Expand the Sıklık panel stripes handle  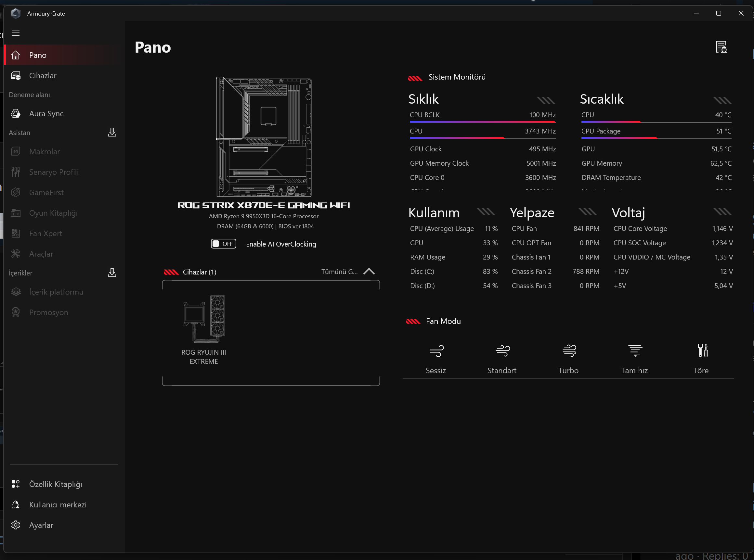pos(546,100)
